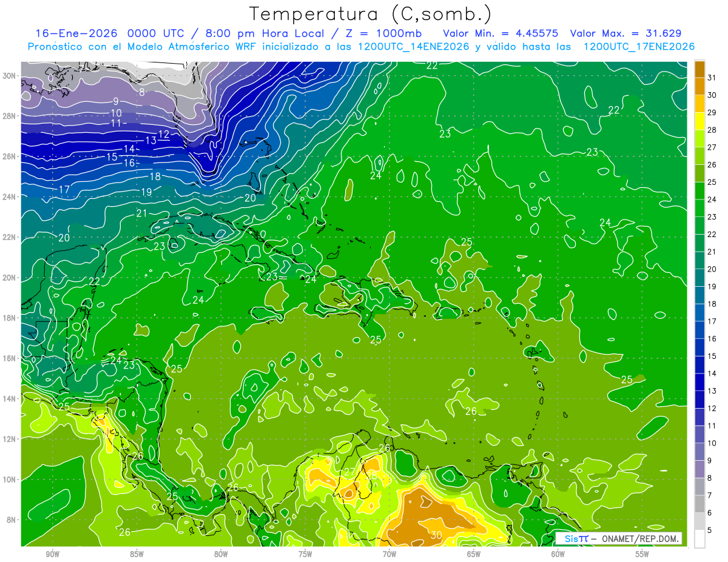Image resolution: width=728 pixels, height=562 pixels.
Task: Click the contour label 19 on the map
Action: point(146,192)
